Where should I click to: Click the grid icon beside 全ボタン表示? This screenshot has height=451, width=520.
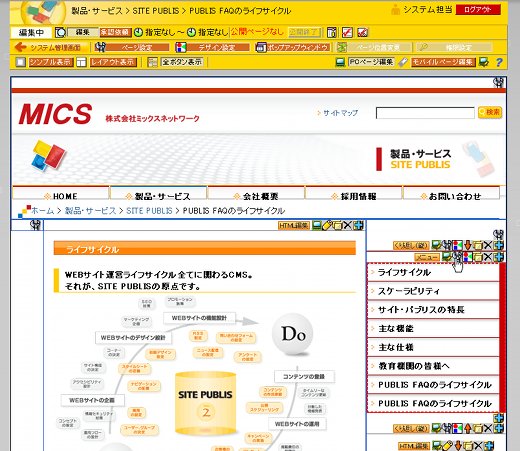click(152, 62)
